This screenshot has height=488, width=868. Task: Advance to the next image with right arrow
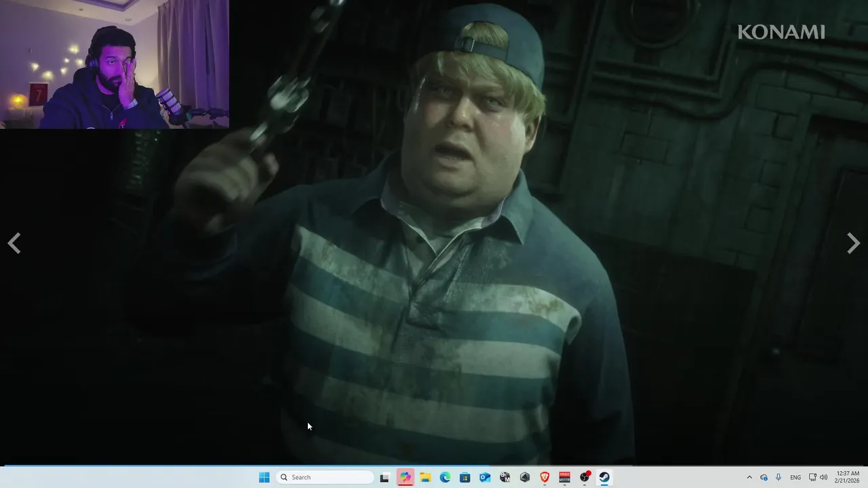[853, 243]
